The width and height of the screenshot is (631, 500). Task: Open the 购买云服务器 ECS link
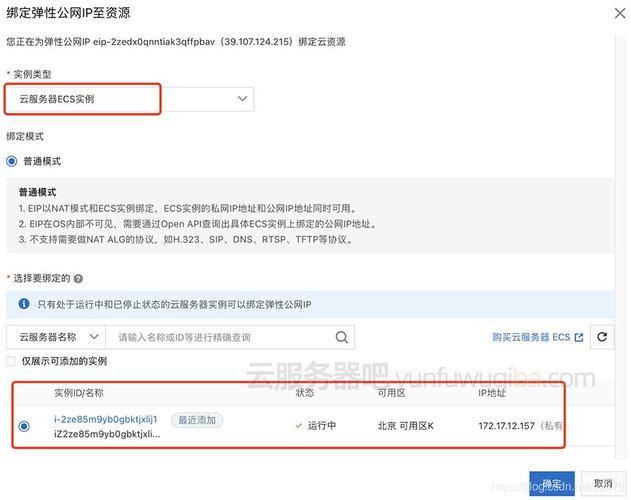[x=538, y=337]
